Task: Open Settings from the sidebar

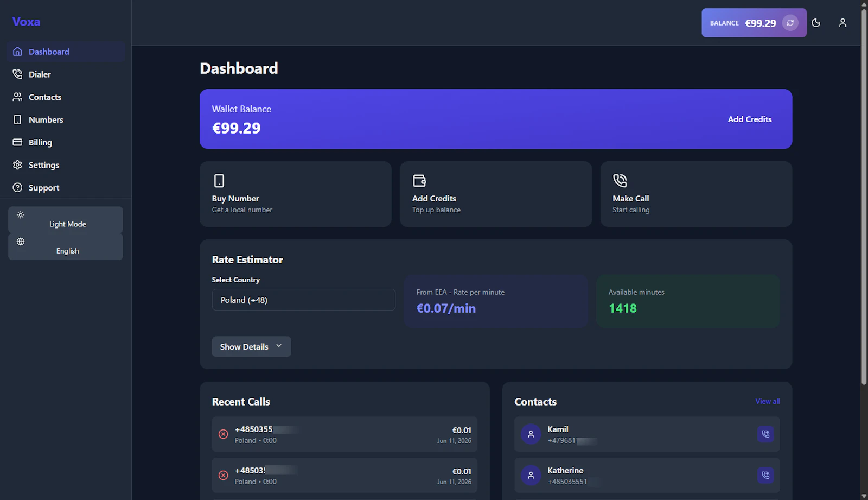Action: click(x=66, y=165)
